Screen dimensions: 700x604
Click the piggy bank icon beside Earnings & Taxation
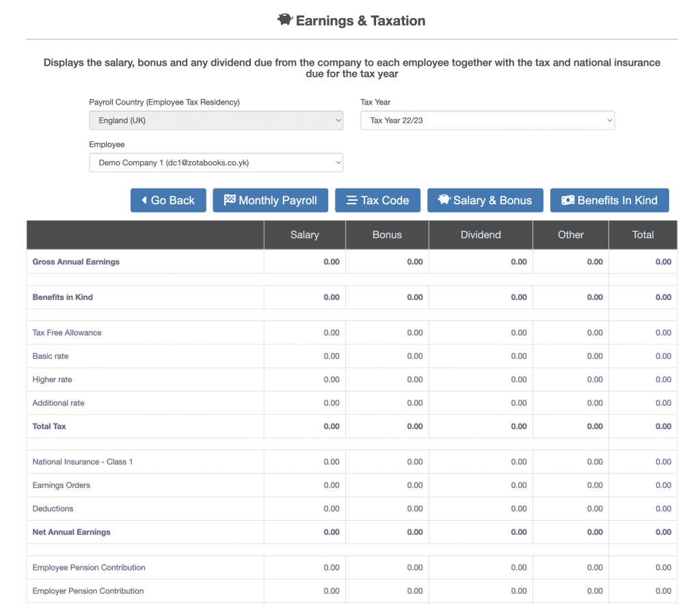pos(284,20)
